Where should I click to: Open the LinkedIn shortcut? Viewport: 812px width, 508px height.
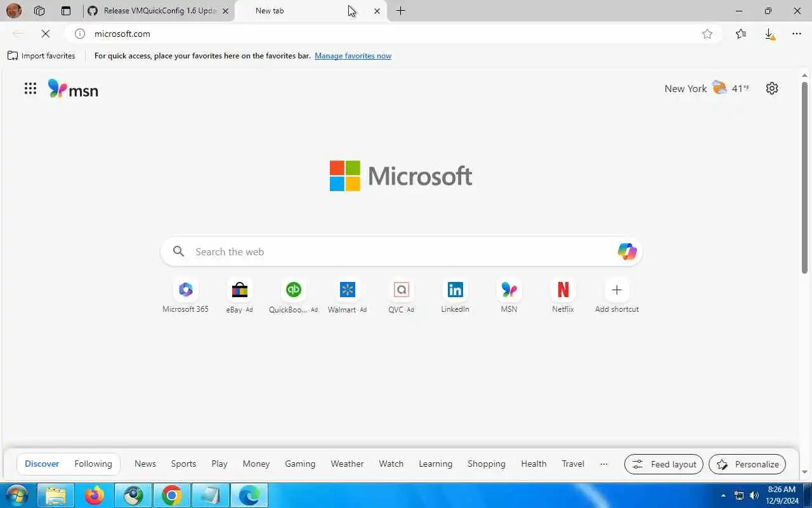point(455,296)
